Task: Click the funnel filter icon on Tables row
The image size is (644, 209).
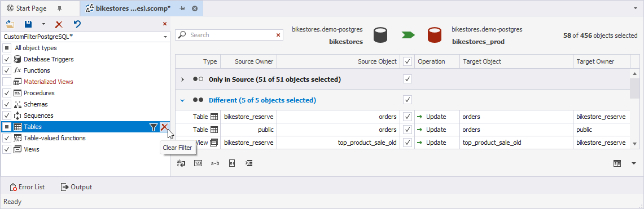Action: coord(153,127)
